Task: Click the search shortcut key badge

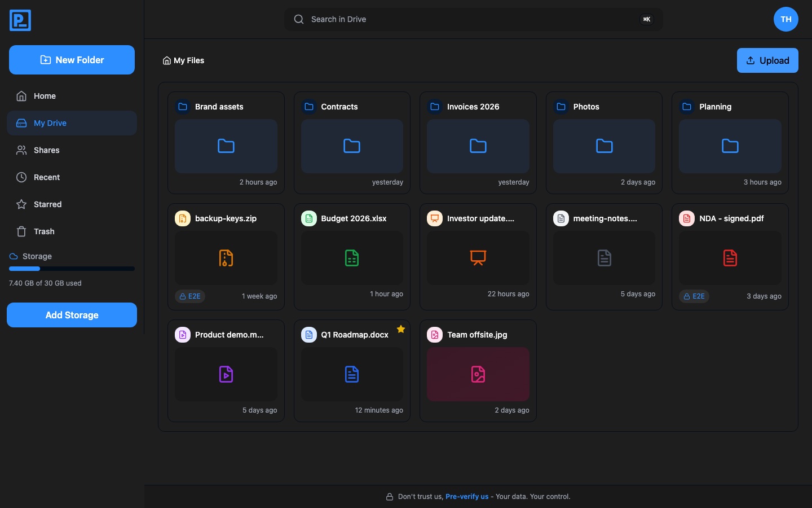Action: pos(647,19)
